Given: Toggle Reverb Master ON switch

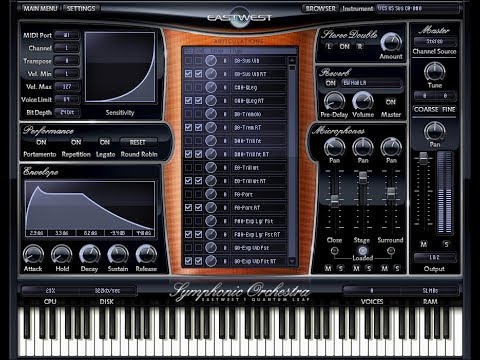Looking at the screenshot, I should tap(391, 102).
